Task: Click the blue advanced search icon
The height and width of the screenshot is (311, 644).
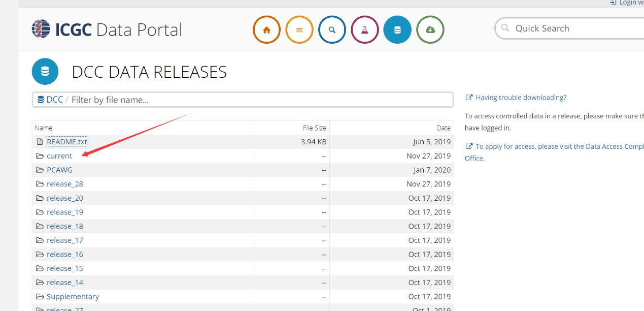Action: pos(332,29)
